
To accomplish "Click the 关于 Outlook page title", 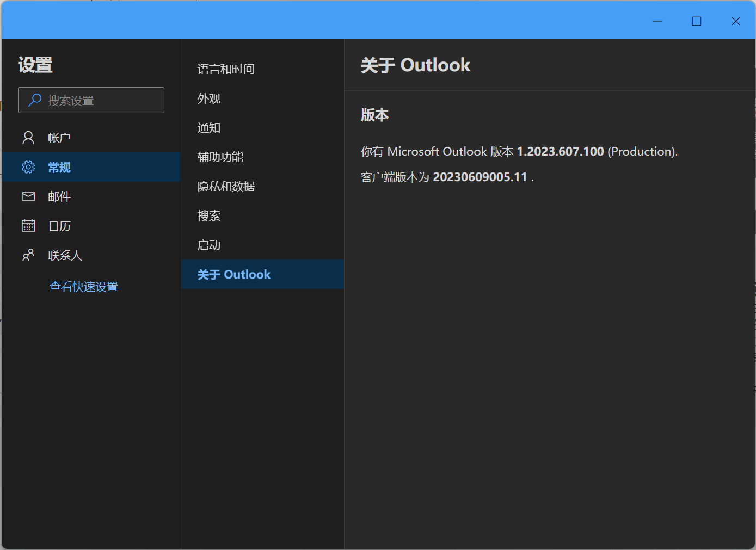I will [415, 65].
